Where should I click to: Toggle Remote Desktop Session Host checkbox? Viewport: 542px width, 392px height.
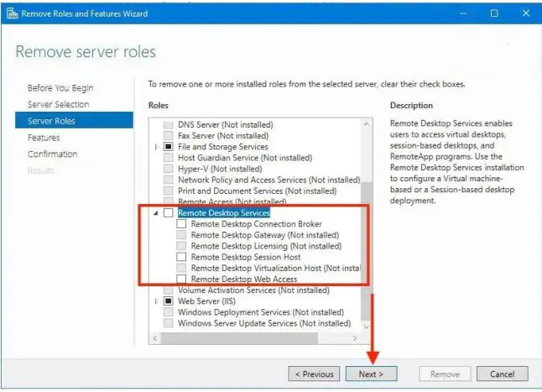tap(181, 257)
